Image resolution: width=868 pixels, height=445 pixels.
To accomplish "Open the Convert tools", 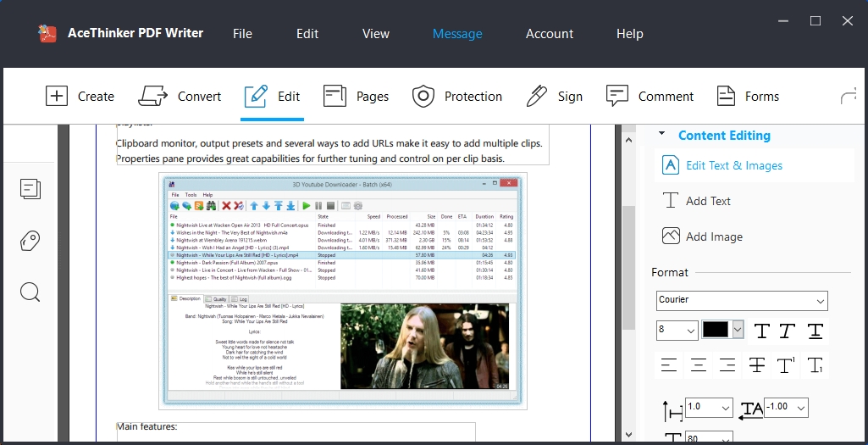I will point(180,97).
